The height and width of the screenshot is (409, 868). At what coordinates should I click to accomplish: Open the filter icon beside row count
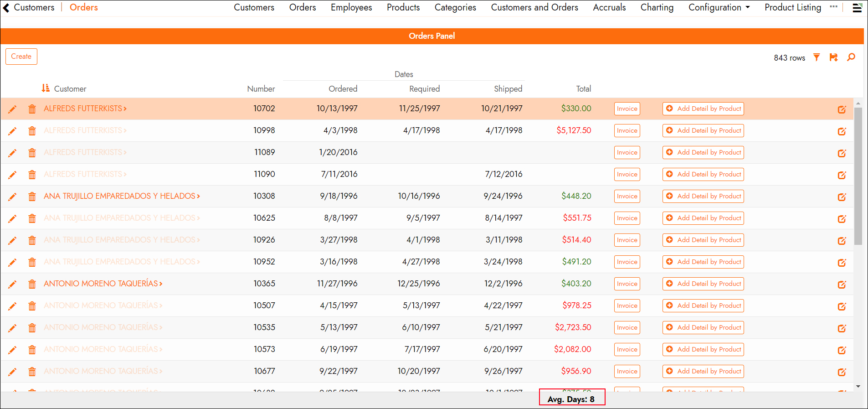click(x=817, y=57)
